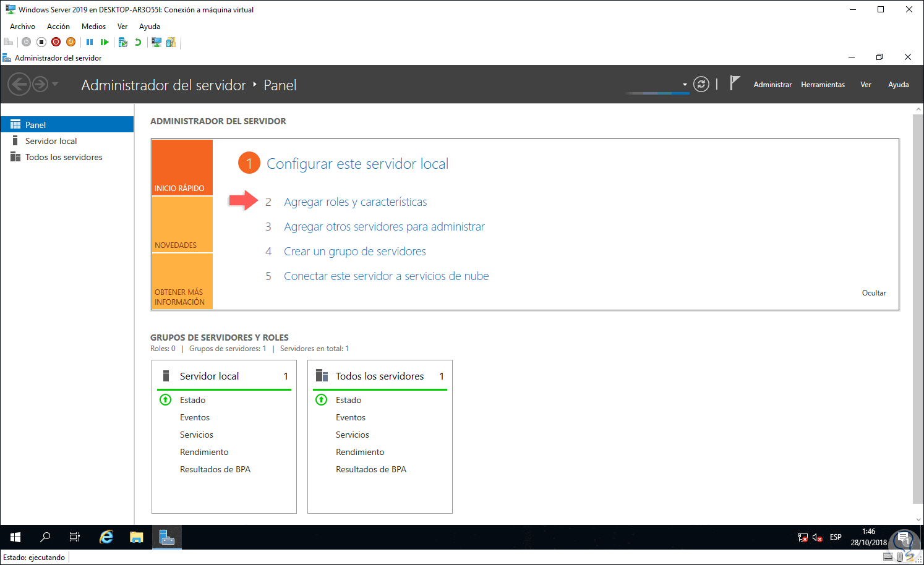Click the blue monitor enhanced session icon
924x565 pixels.
click(x=156, y=42)
